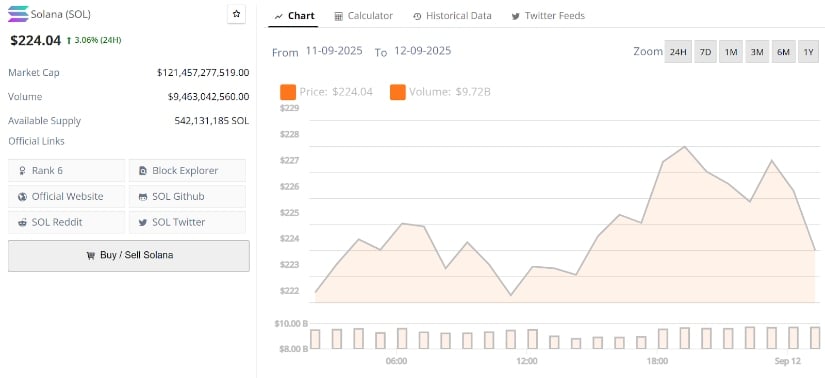The image size is (825, 378).
Task: Open the Historical Data tab
Action: click(x=452, y=16)
